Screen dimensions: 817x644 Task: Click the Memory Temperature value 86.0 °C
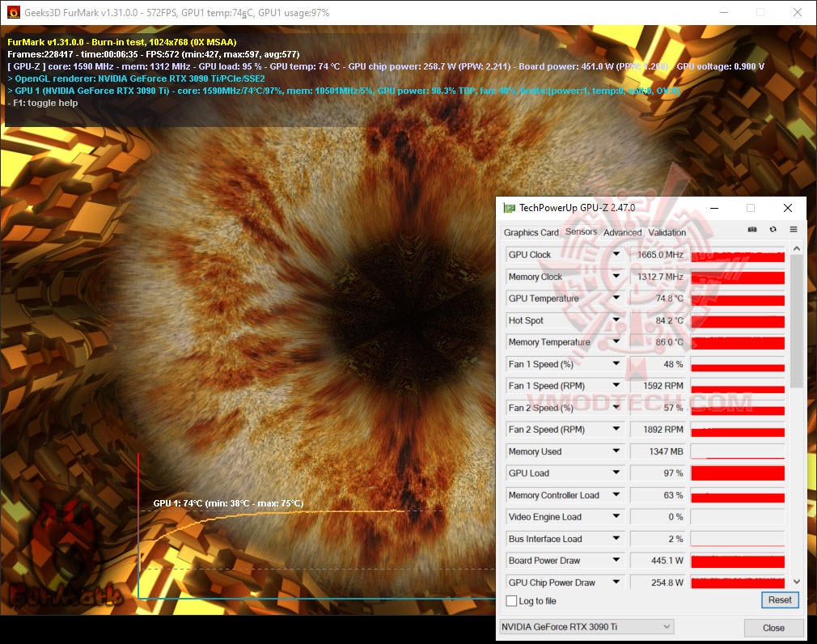pos(659,342)
